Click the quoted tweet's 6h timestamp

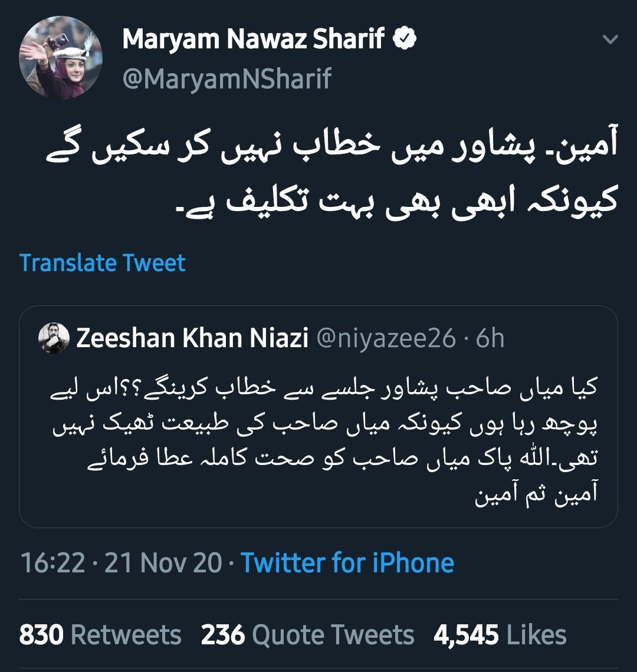[490, 338]
